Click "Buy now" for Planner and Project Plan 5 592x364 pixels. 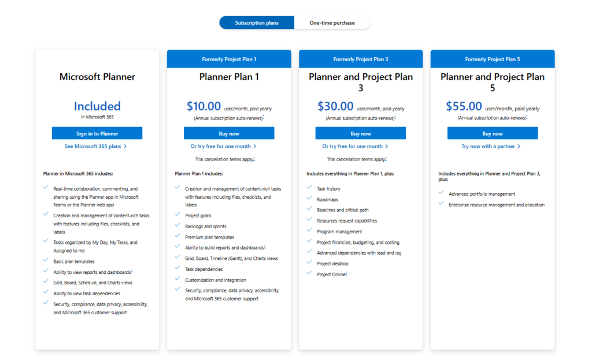click(492, 133)
